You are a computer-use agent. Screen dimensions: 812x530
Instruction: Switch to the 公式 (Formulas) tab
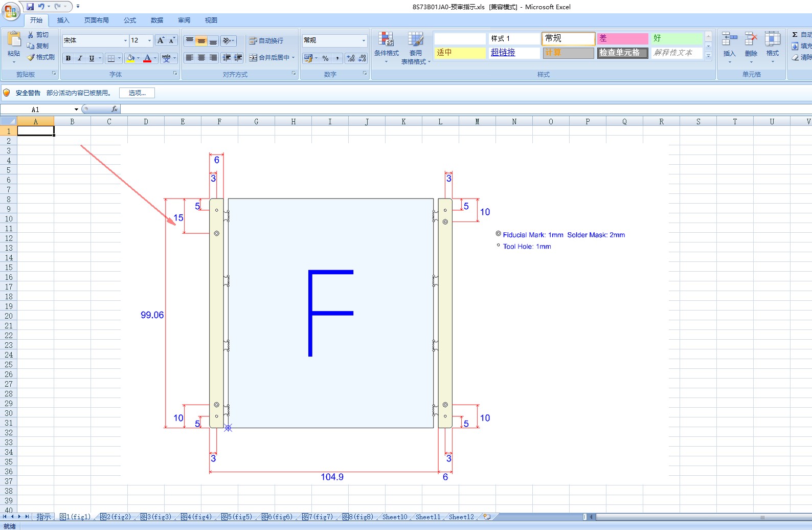coord(130,20)
